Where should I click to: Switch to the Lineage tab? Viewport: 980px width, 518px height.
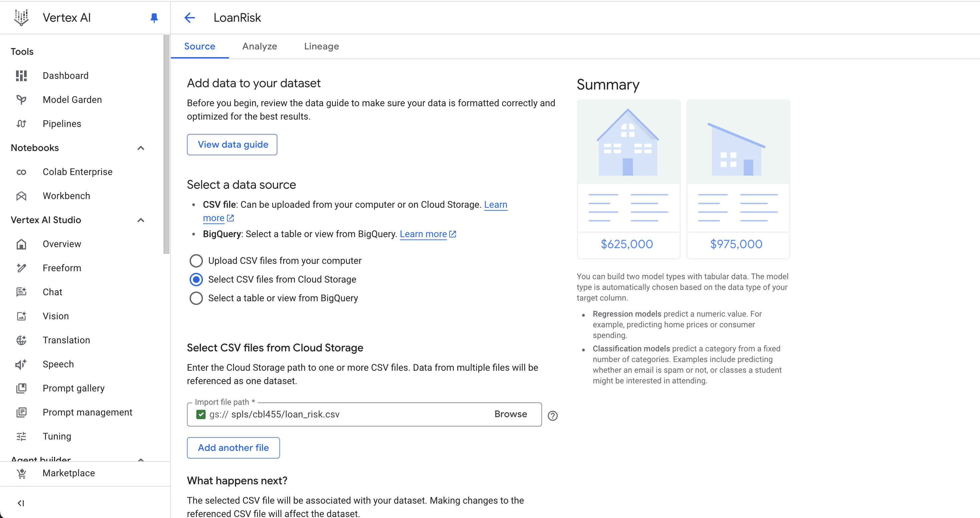pos(321,46)
